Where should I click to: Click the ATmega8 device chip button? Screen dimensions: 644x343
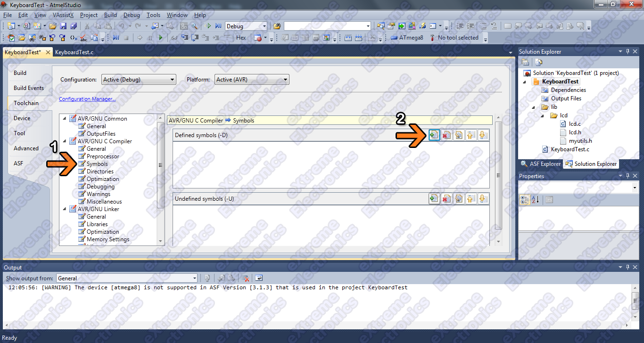[x=407, y=38]
